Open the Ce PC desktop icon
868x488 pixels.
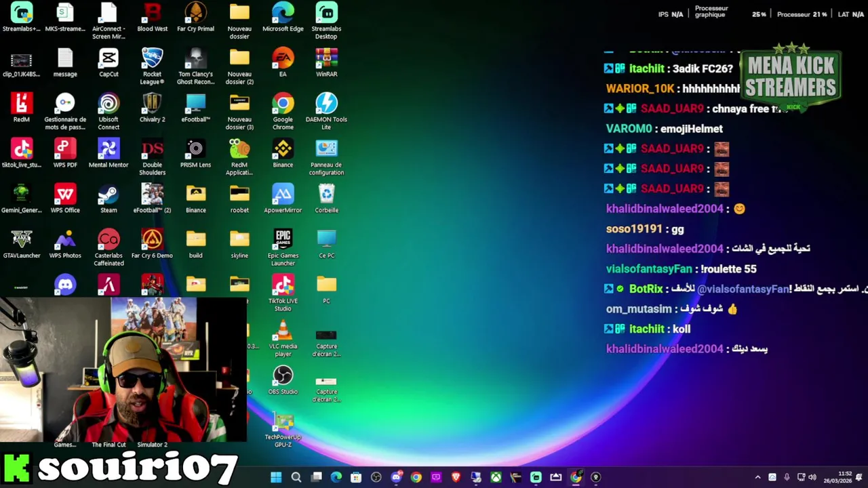pos(326,245)
